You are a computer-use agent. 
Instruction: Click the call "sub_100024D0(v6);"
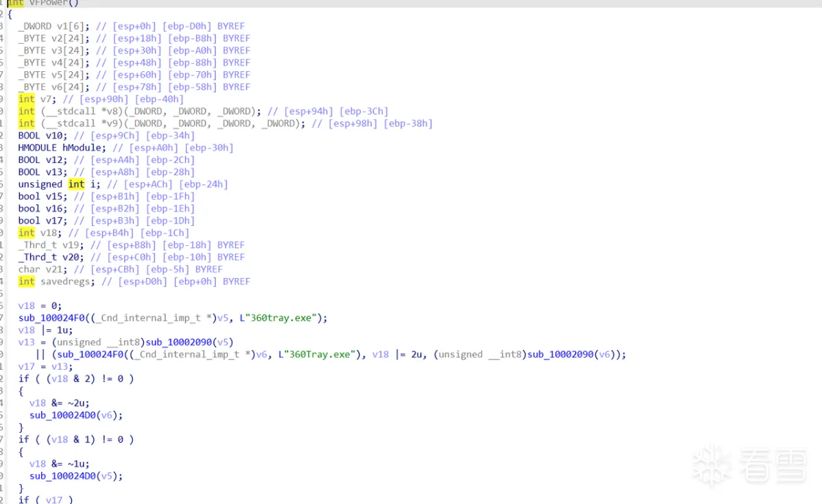[76, 415]
